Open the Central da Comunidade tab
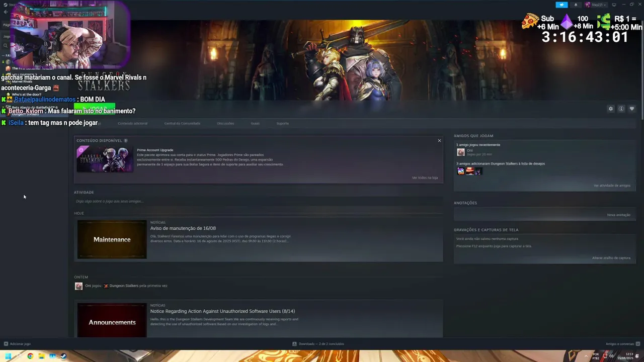Image resolution: width=644 pixels, height=362 pixels. 182,123
